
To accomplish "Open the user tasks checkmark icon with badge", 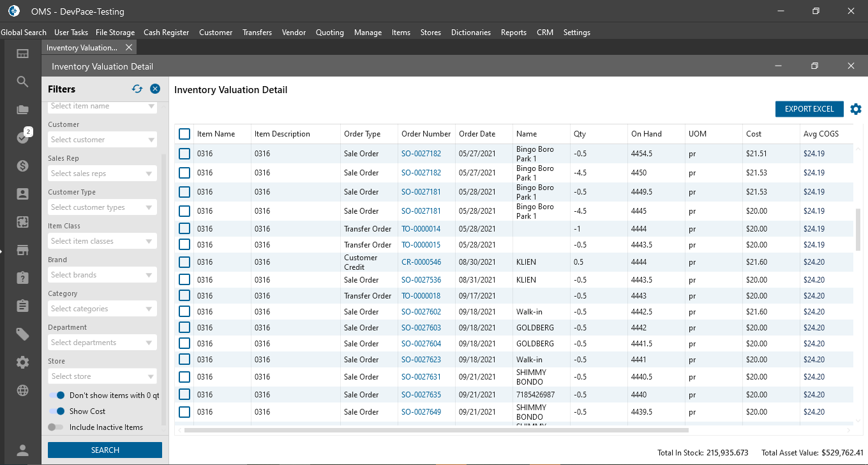I will click(23, 137).
